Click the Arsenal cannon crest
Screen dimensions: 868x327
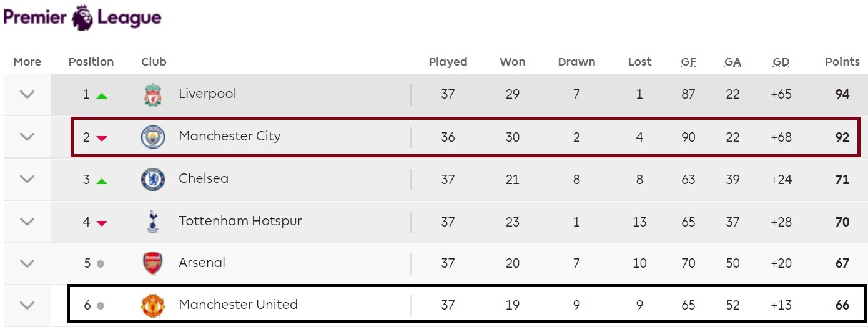[x=152, y=263]
